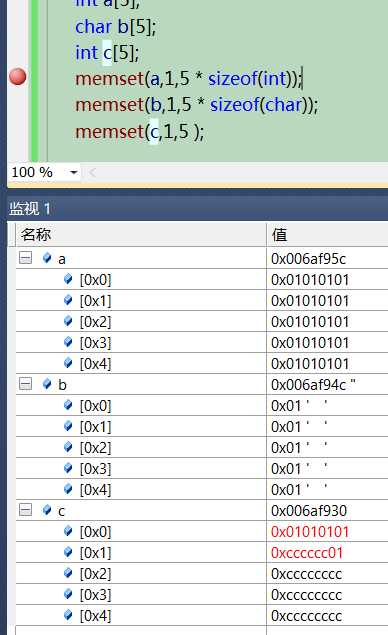Viewport: 388px width, 635px height.
Task: Select the red value 0x01010101 of c[0x0]
Action: click(310, 532)
